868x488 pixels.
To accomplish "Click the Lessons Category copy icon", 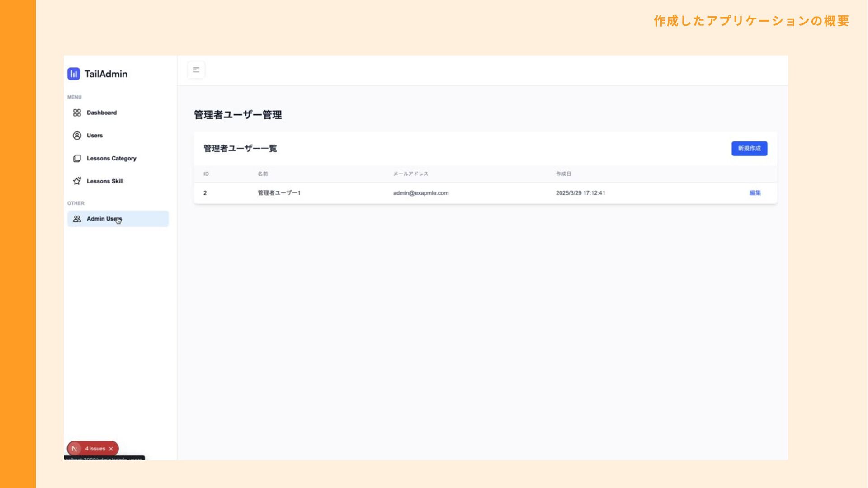I will [x=77, y=159].
